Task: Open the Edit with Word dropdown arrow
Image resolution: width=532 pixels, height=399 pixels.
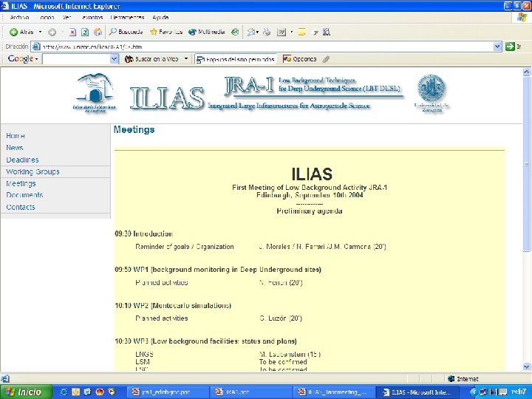Action: [x=291, y=33]
